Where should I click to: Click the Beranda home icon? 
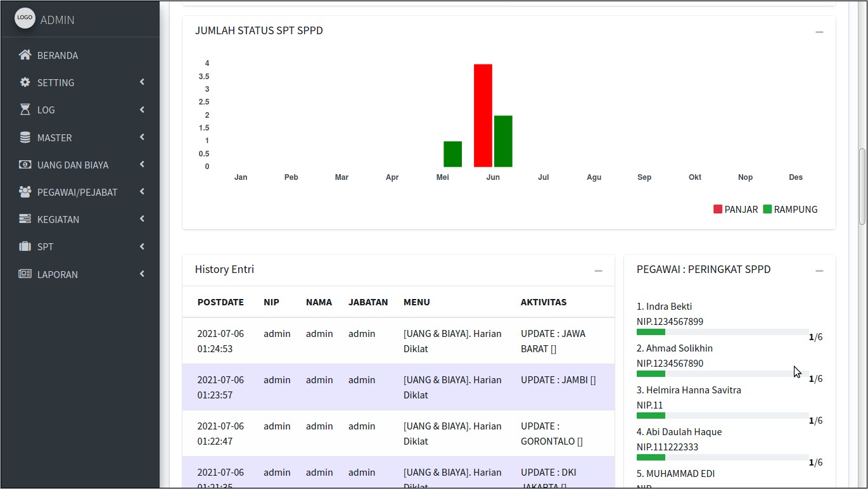pos(25,55)
